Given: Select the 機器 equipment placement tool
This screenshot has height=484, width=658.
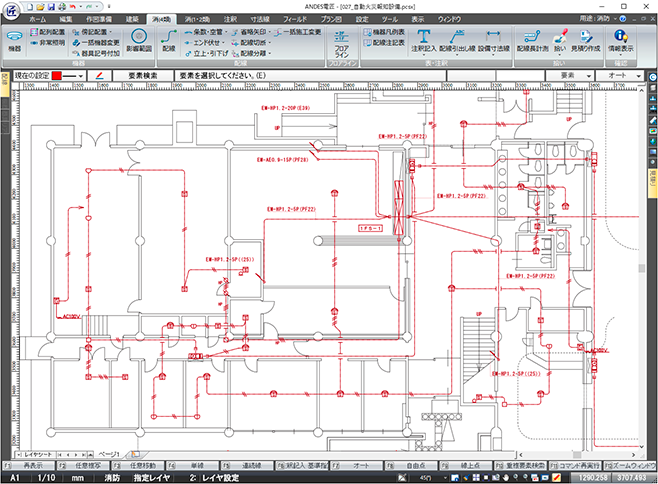Looking at the screenshot, I should pyautogui.click(x=14, y=42).
